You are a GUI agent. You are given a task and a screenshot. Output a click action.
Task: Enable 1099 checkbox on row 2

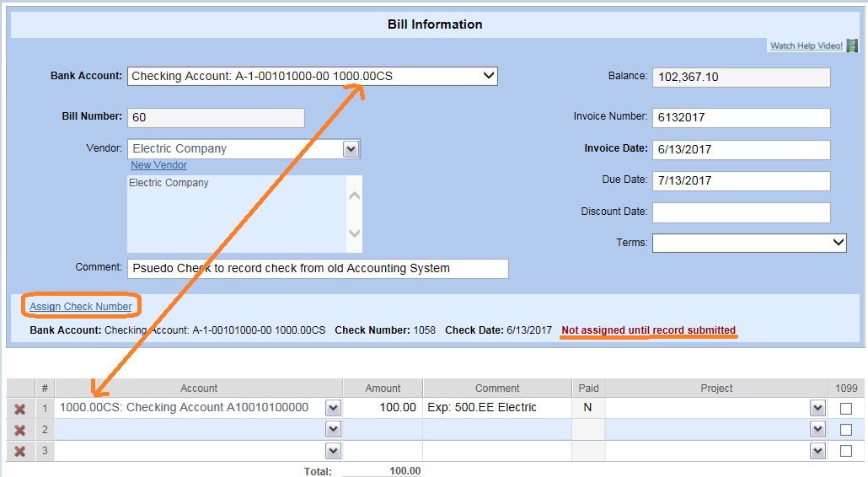846,430
